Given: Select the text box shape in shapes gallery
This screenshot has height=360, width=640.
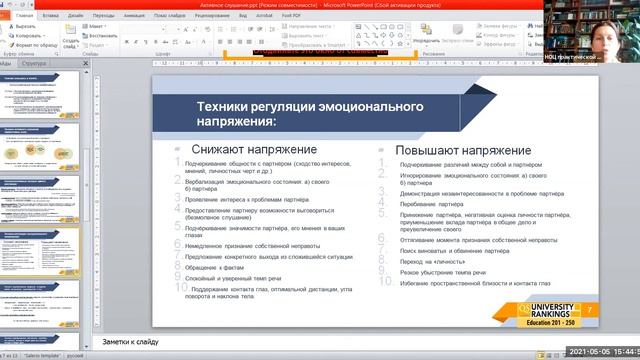Looking at the screenshot, I should 358,27.
